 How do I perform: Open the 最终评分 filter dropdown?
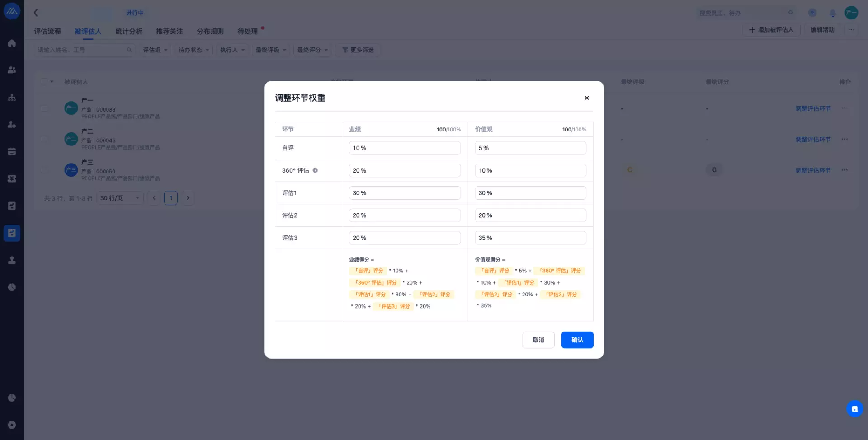312,50
